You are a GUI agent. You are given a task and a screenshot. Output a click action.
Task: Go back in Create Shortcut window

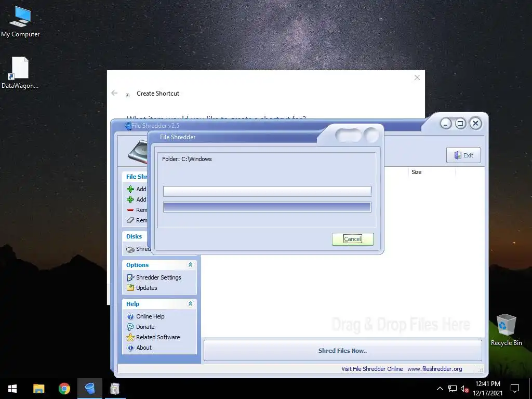[114, 93]
